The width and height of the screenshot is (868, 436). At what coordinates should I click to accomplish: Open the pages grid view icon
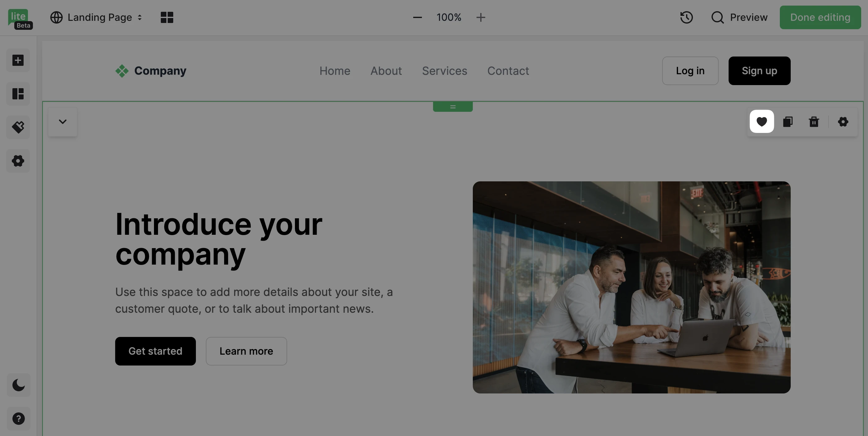point(167,17)
